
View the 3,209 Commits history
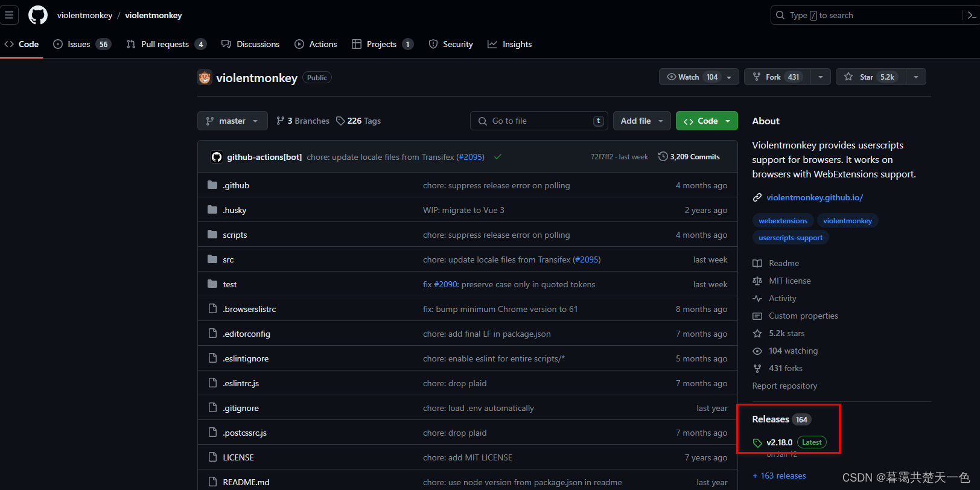coord(689,157)
